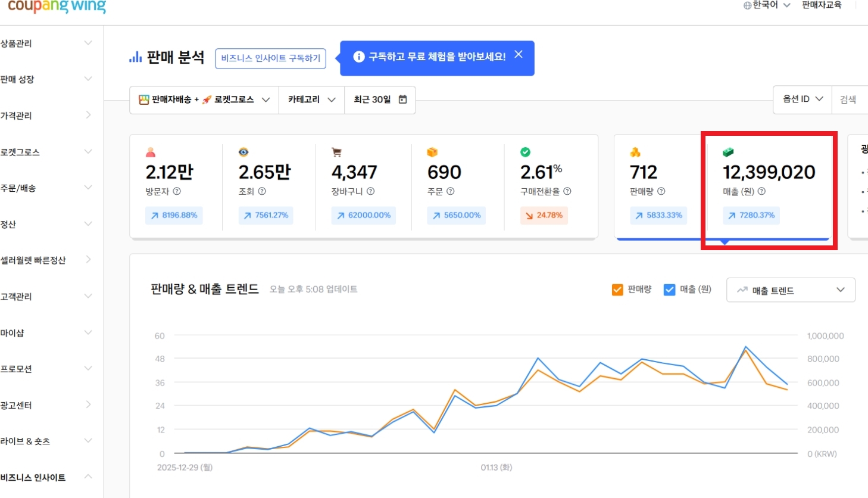Viewport: 868px width, 498px height.
Task: Click the 5833.33% sales volume badge
Action: [x=658, y=215]
